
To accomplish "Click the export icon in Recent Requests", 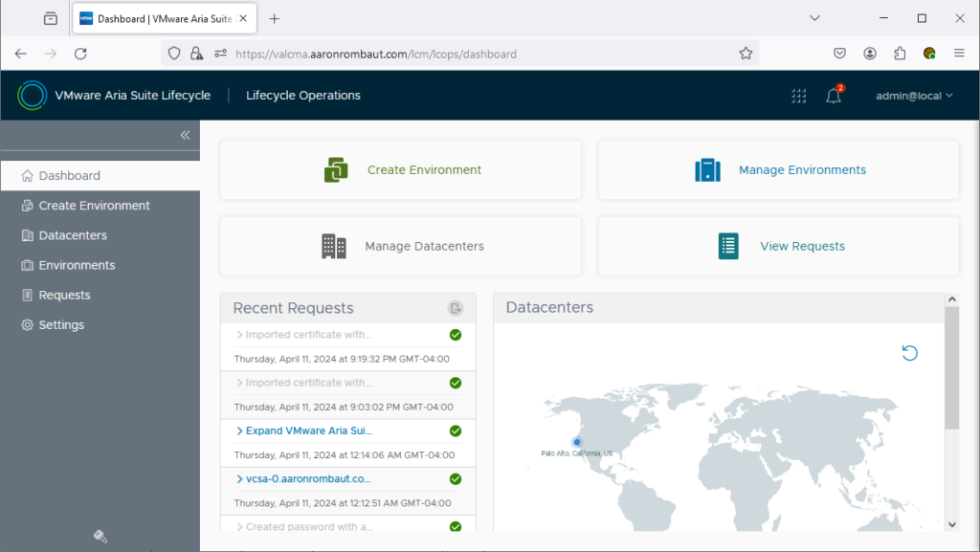I will click(x=456, y=308).
